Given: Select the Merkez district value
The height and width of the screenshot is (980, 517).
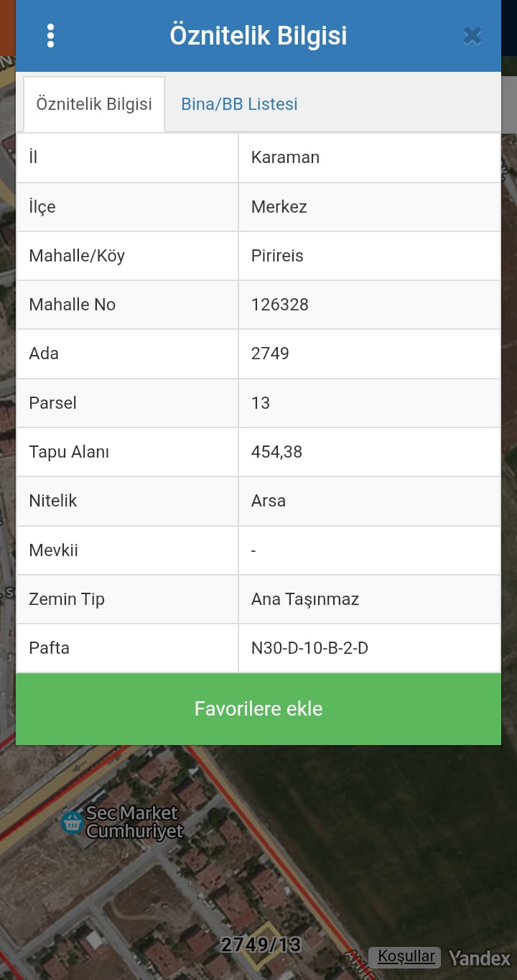Looking at the screenshot, I should point(279,207).
